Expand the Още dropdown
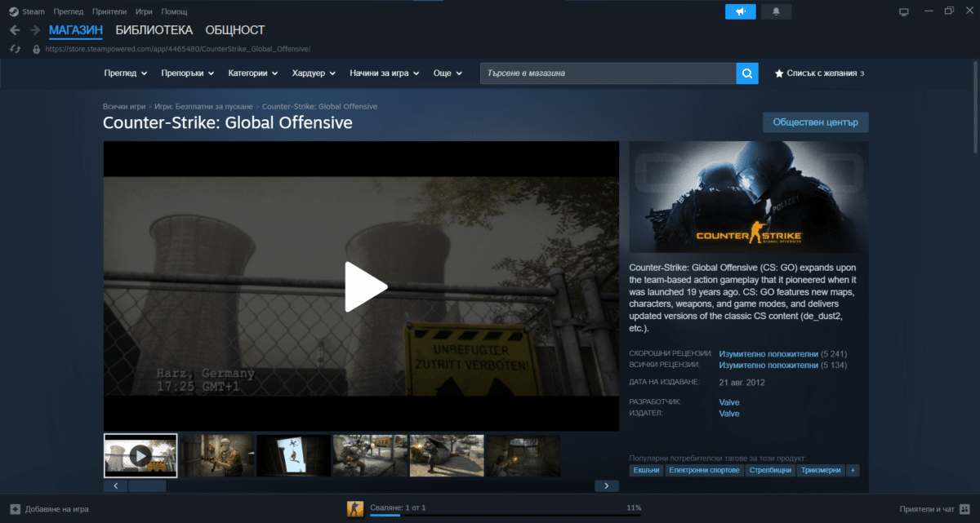980x523 pixels. [x=448, y=73]
